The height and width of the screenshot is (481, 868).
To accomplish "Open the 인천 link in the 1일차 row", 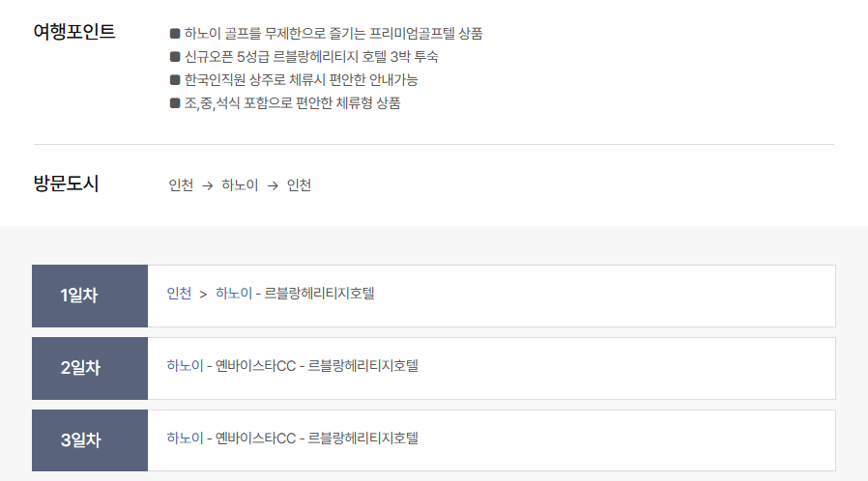I will 180,294.
